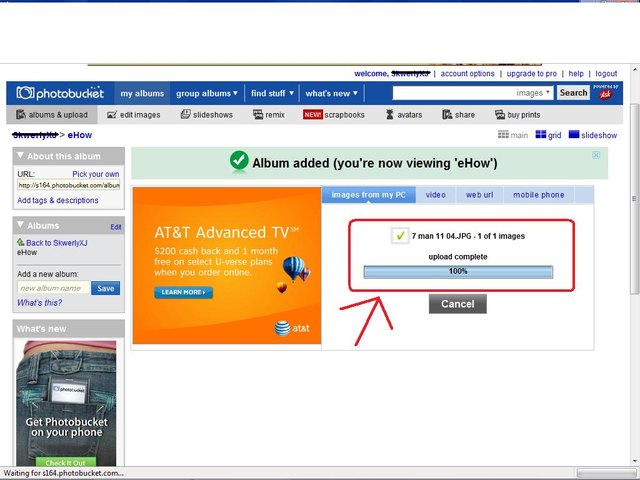Click the browser status bar text
Screen dimensions: 640x480
point(64,473)
